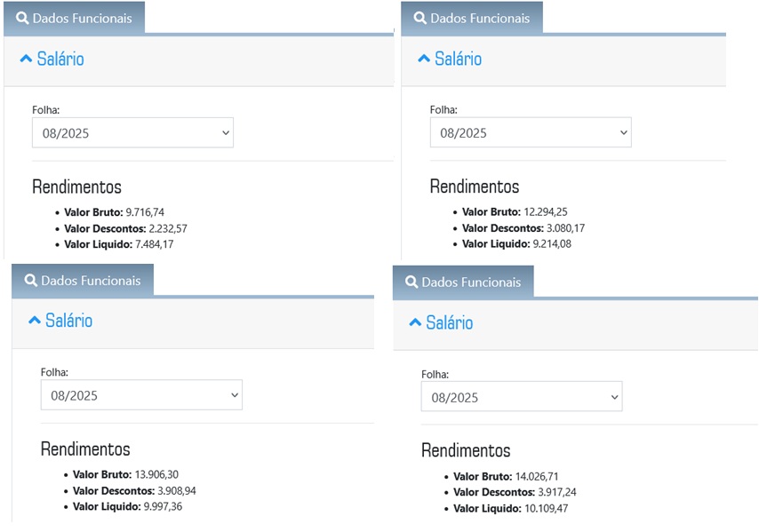The height and width of the screenshot is (532, 759).
Task: Toggle the Salário section title in the top-right panel
Action: click(459, 59)
